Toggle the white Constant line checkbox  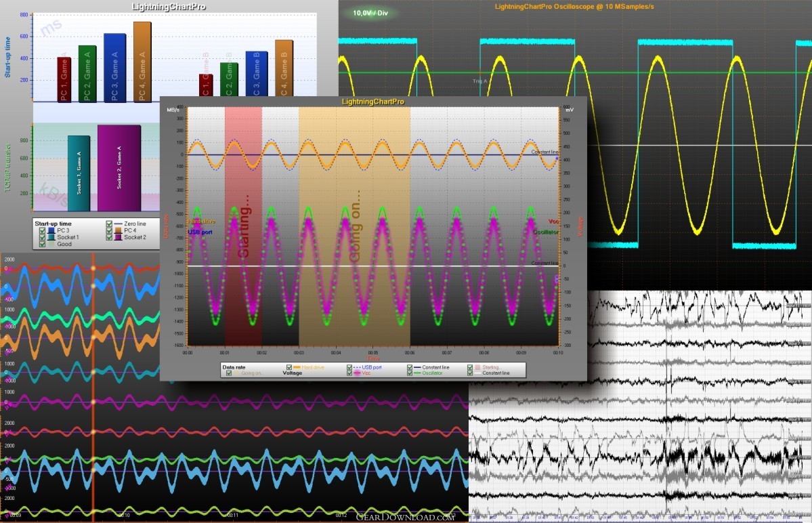coord(470,373)
